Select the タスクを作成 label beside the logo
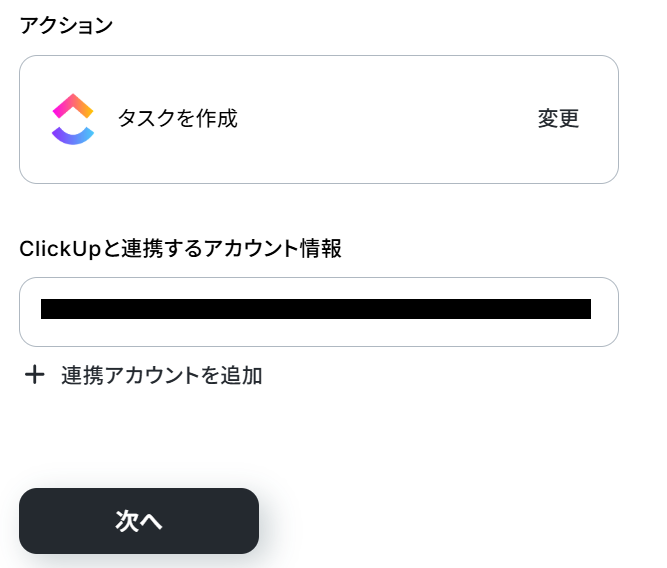Image resolution: width=667 pixels, height=568 pixels. click(x=178, y=119)
